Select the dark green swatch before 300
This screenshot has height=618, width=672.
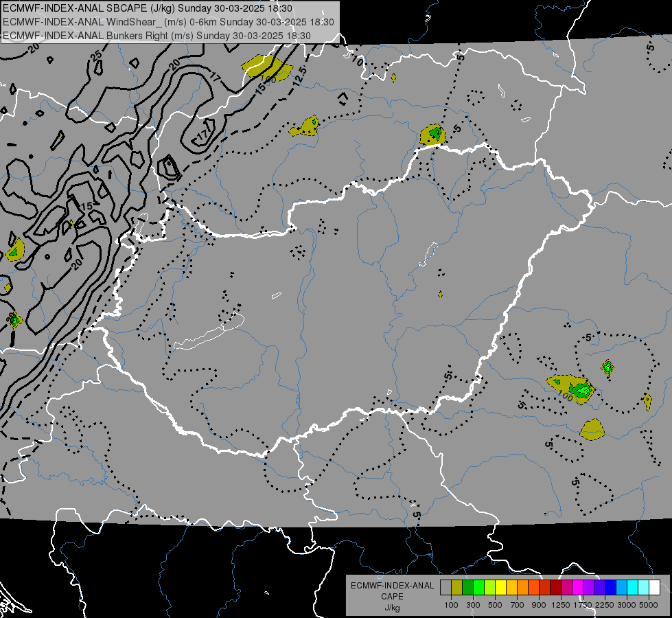pyautogui.click(x=467, y=588)
